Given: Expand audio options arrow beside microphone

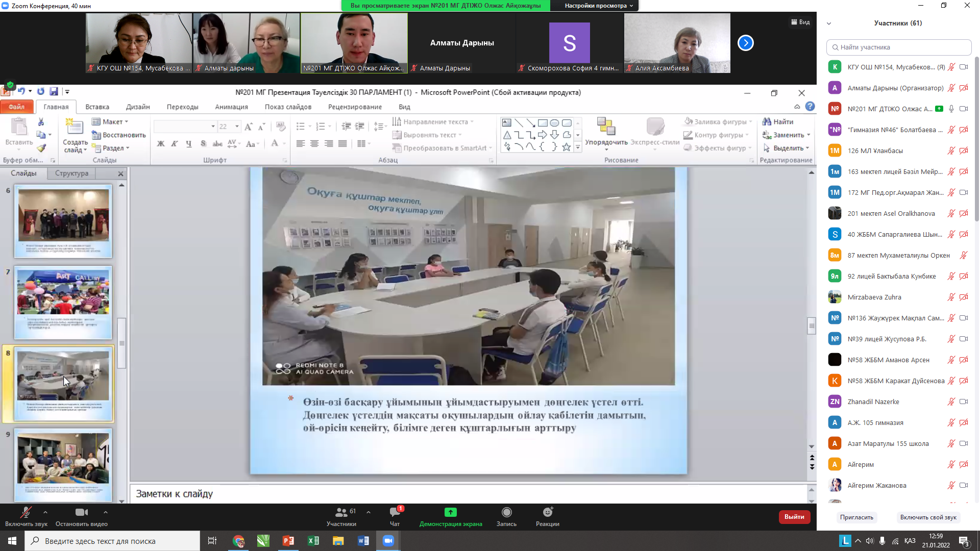Looking at the screenshot, I should click(x=45, y=512).
